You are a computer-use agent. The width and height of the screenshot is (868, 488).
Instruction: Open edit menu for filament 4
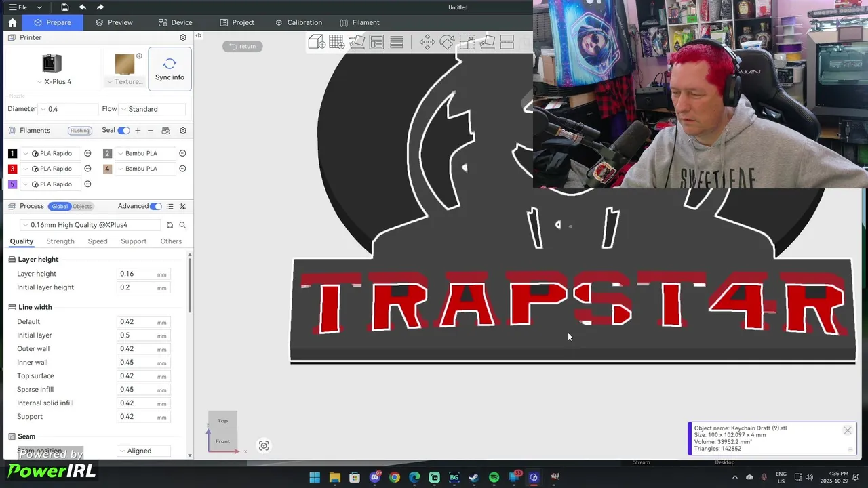click(x=182, y=169)
